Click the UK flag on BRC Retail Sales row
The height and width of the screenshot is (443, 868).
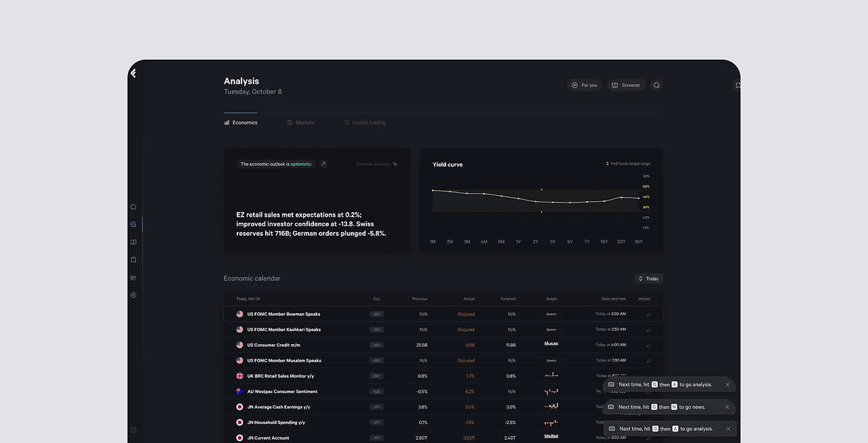[x=239, y=376]
